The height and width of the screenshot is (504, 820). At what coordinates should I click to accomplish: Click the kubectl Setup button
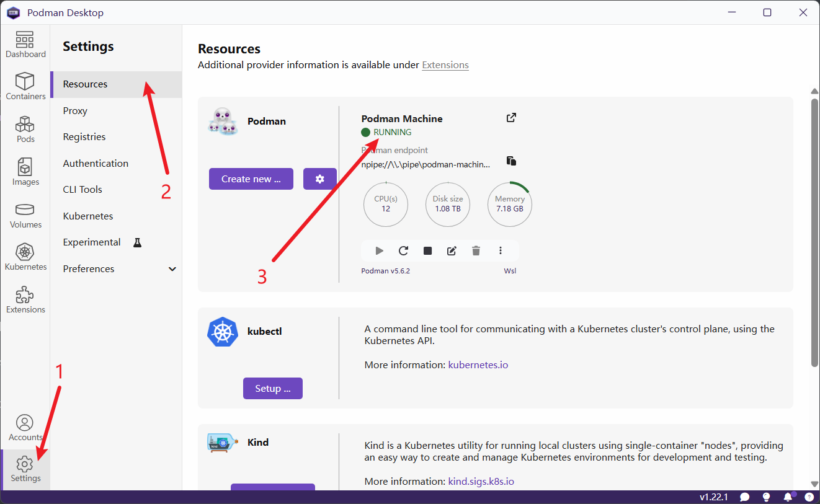[273, 388]
